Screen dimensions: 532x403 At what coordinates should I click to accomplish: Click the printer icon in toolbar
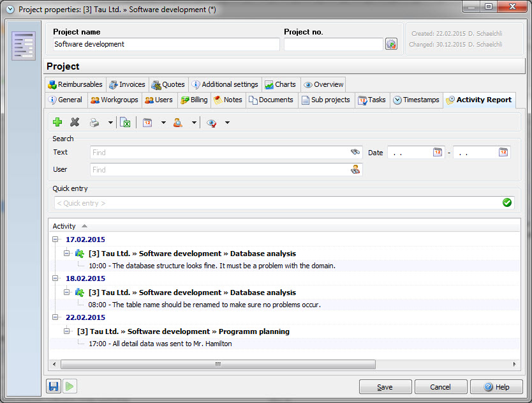(x=94, y=122)
